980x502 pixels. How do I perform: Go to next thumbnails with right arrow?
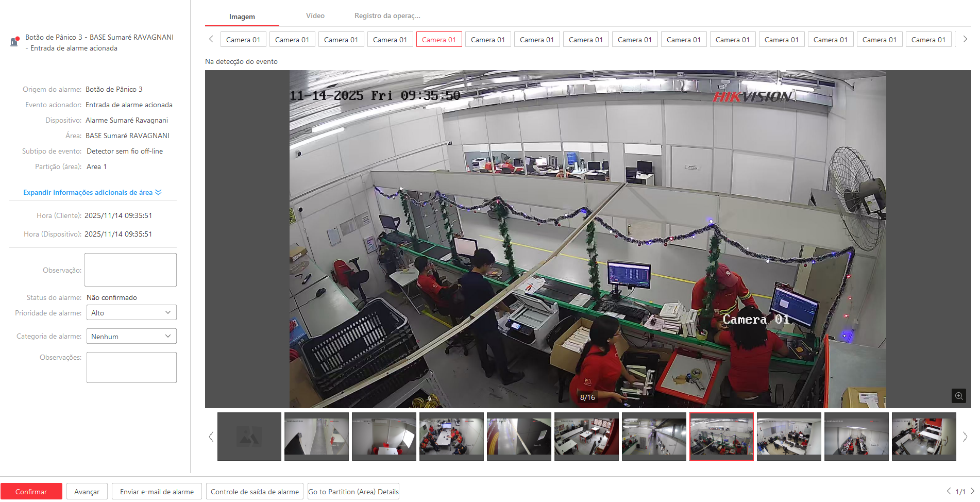click(965, 437)
